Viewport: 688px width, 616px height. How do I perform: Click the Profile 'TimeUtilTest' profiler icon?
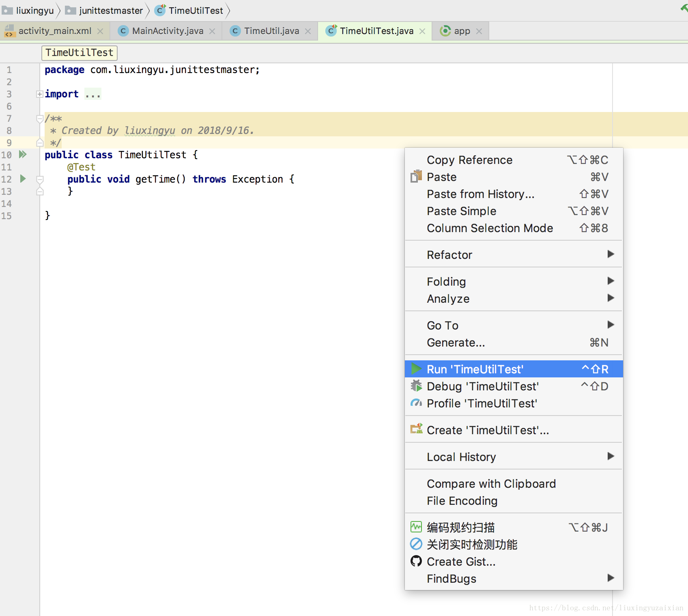pos(416,403)
